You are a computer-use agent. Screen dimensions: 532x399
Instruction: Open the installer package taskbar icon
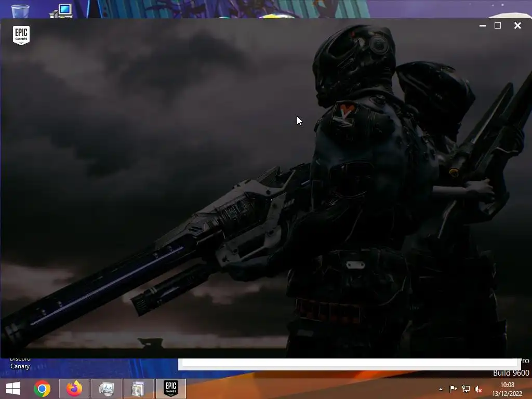point(138,389)
